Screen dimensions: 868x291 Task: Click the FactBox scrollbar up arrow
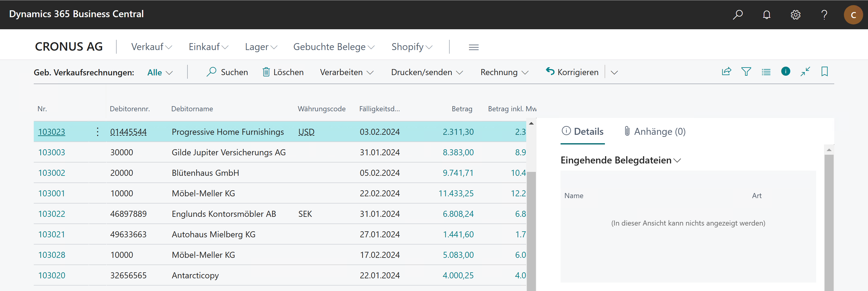829,150
